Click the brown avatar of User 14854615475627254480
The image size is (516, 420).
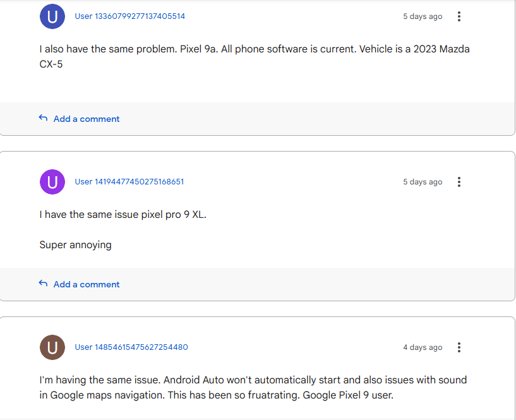(52, 347)
